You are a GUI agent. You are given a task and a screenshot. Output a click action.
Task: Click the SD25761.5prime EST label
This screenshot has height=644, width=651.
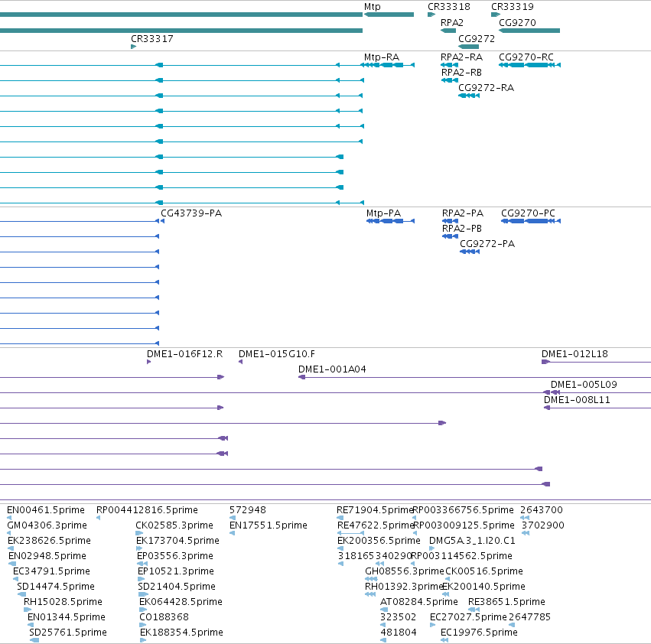tap(67, 633)
